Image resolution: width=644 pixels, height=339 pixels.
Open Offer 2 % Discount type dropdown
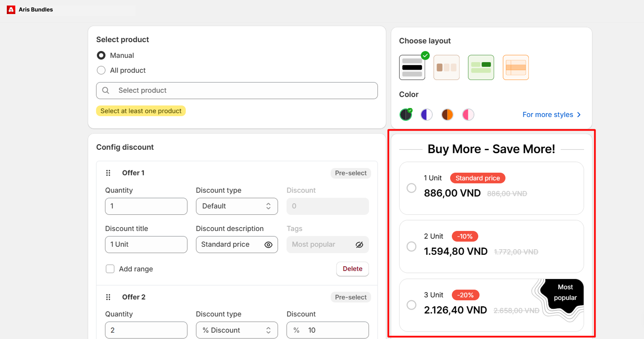pyautogui.click(x=237, y=330)
